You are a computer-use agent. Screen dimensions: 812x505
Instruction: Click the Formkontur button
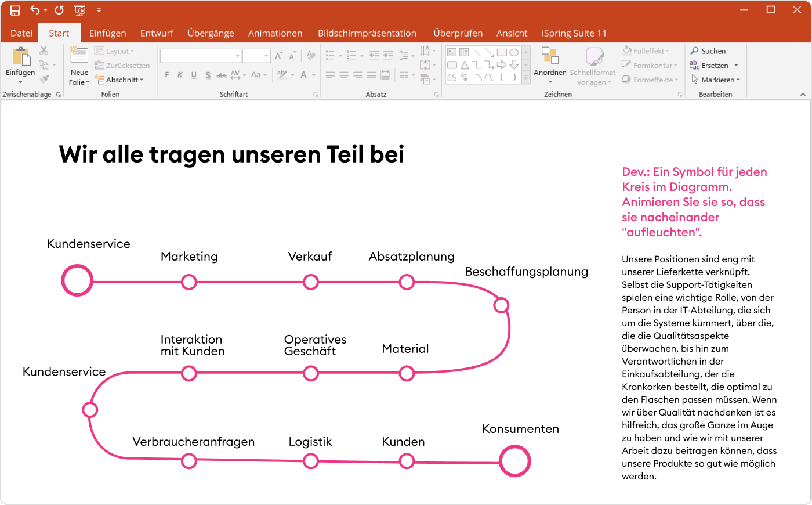tap(650, 66)
